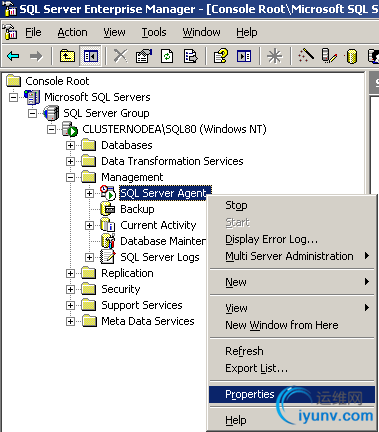Click the Export List toolbar icon
This screenshot has height=432, width=379.
tap(190, 56)
